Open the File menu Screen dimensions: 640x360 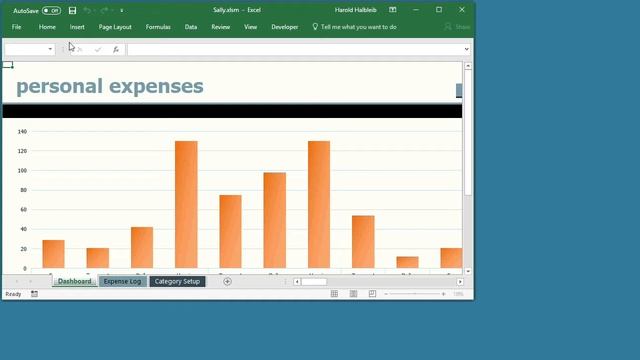[16, 27]
